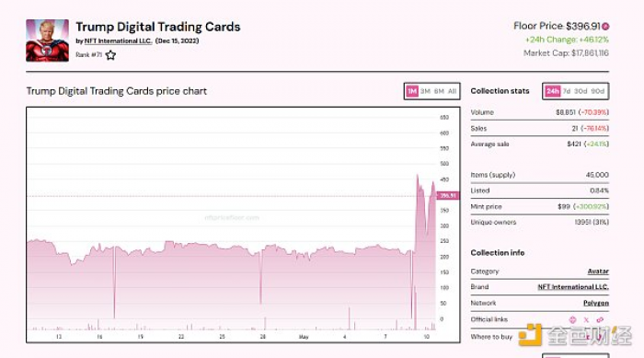Switch chart range to 6M
This screenshot has height=358, width=644.
pos(439,91)
